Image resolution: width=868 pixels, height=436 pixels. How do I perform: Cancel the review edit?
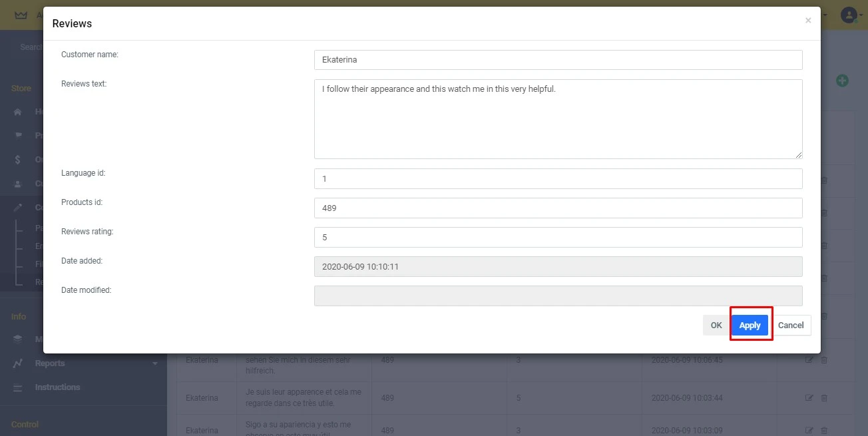(x=791, y=326)
